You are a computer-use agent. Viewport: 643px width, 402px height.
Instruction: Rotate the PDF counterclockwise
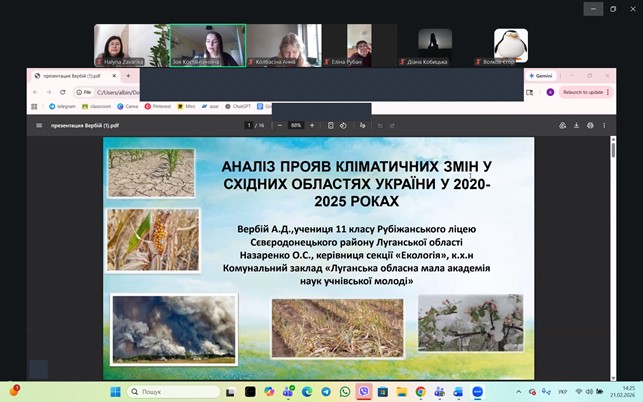coord(343,126)
